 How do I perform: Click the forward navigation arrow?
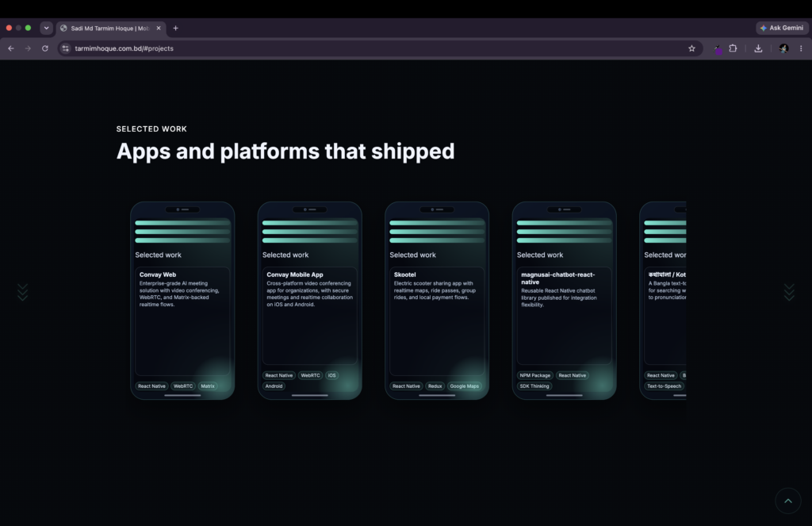28,48
